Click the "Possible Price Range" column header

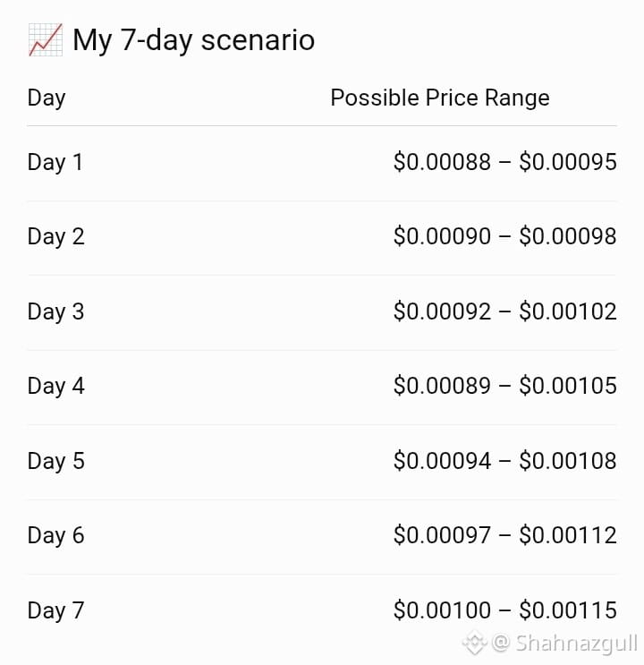440,98
